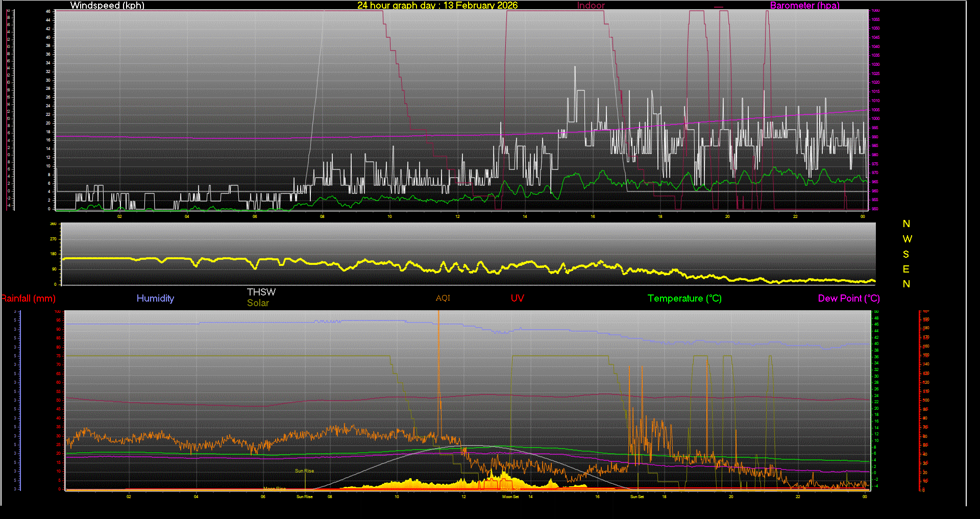Toggle the Barometer (hpa) trace

pyautogui.click(x=804, y=6)
